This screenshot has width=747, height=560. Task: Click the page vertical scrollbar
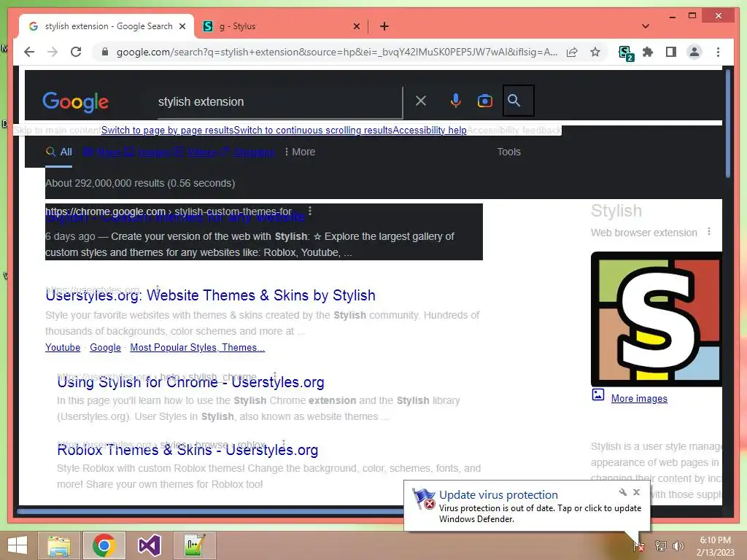pyautogui.click(x=727, y=124)
